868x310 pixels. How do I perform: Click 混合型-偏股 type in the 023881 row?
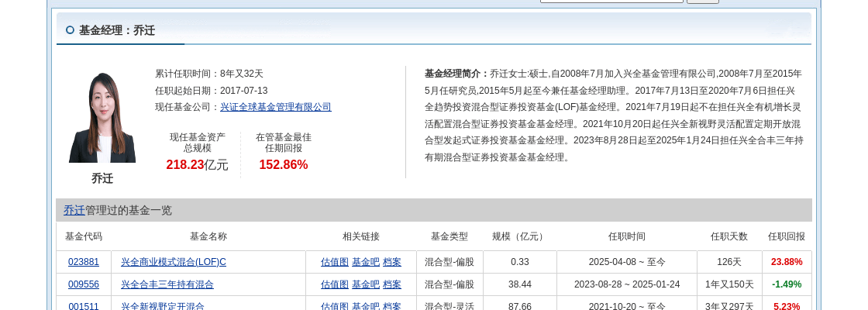pyautogui.click(x=449, y=262)
